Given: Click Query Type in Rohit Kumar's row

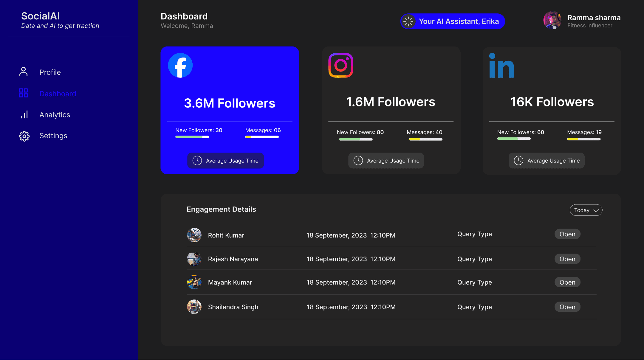Looking at the screenshot, I should 475,234.
